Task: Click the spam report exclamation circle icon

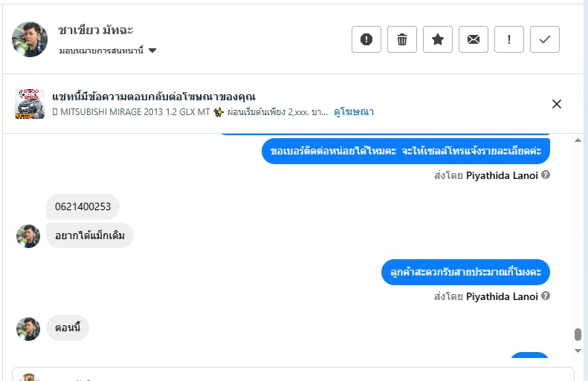Action: (x=366, y=39)
